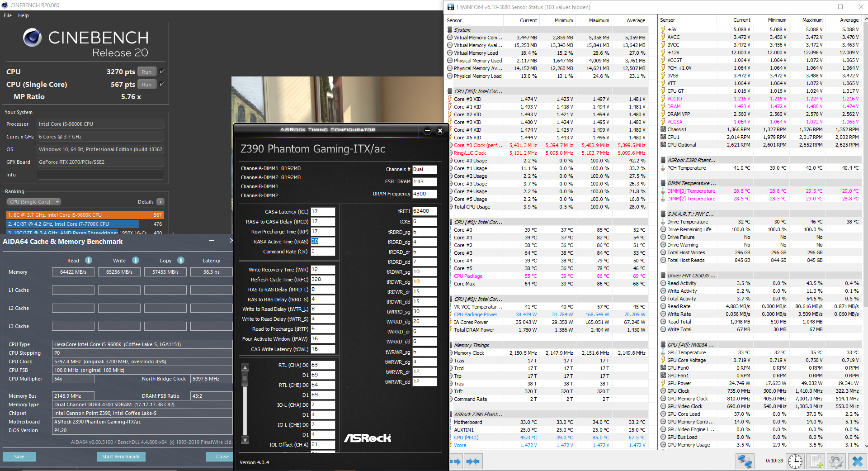
Task: Click the HWiNFO down scroll arrow
Action: point(866,446)
